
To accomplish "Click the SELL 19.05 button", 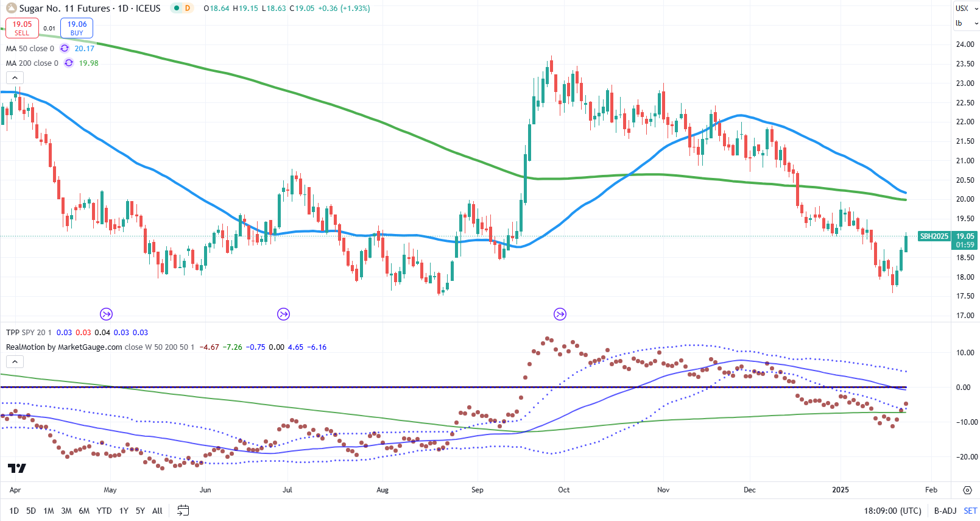I will [x=23, y=28].
